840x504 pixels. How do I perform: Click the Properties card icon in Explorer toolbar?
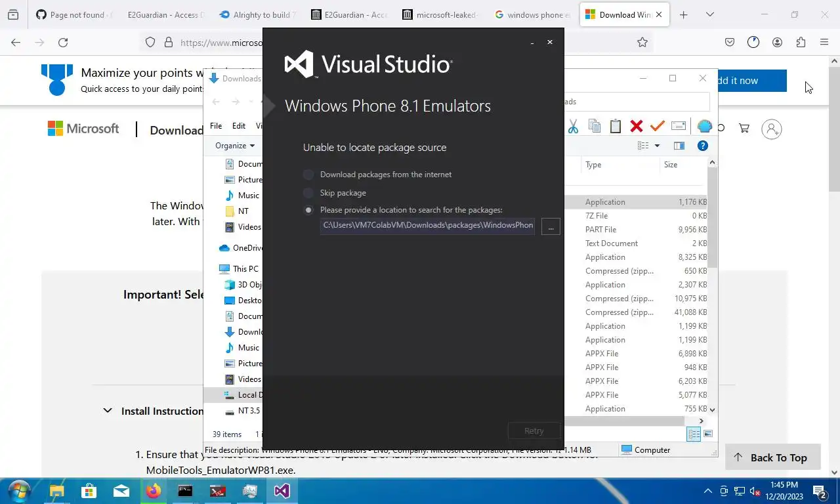click(679, 126)
